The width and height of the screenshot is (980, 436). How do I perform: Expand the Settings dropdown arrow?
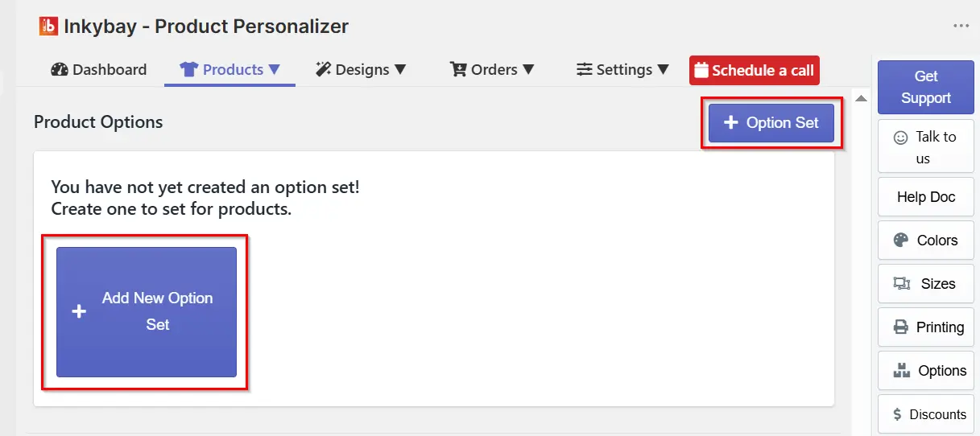tap(664, 70)
